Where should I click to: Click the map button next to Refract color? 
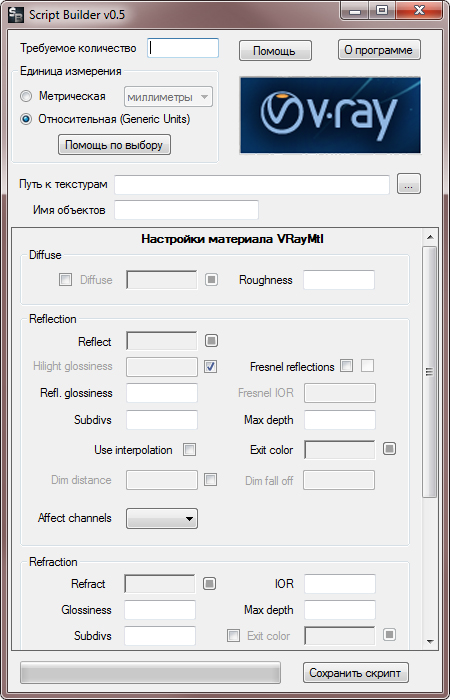[x=209, y=583]
